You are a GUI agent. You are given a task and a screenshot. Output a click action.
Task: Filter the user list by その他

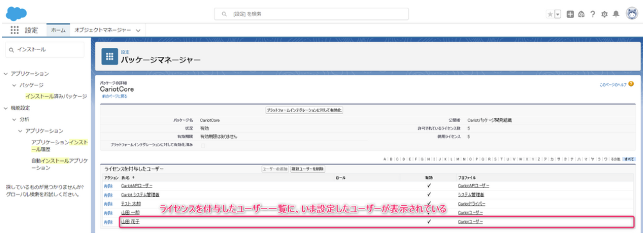point(616,159)
